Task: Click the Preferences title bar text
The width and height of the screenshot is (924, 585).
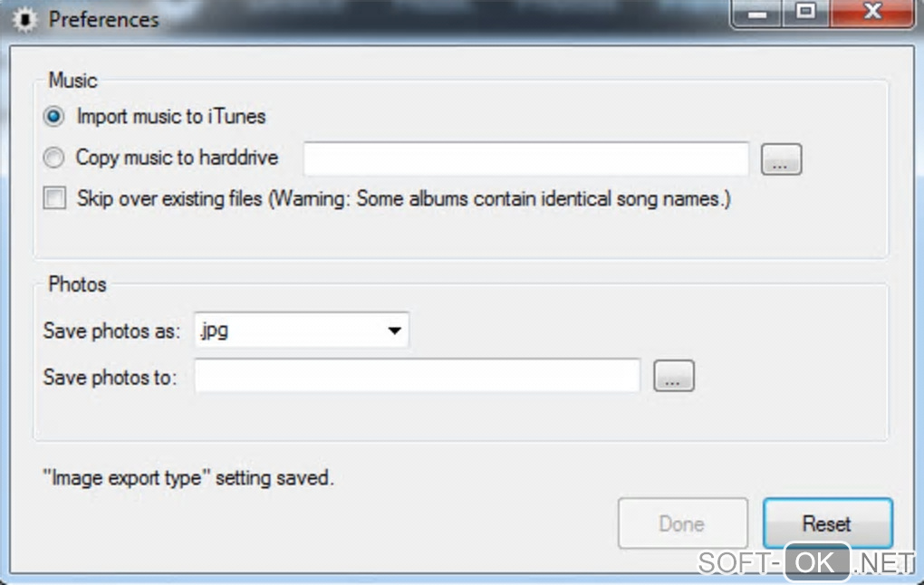Action: 103,19
